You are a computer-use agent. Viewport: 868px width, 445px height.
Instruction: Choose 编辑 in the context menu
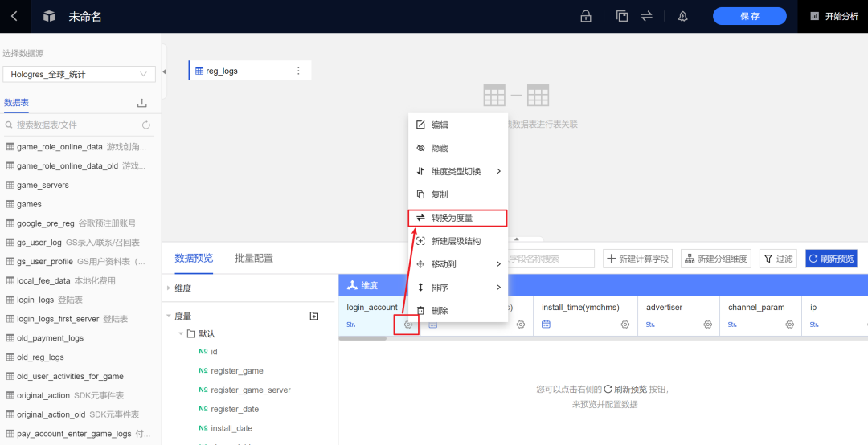pos(458,125)
